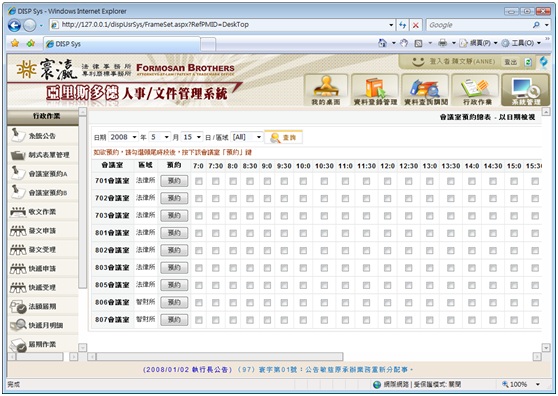The image size is (558, 396).
Task: Check 802會議室 at 12:0
Action: [x=388, y=250]
